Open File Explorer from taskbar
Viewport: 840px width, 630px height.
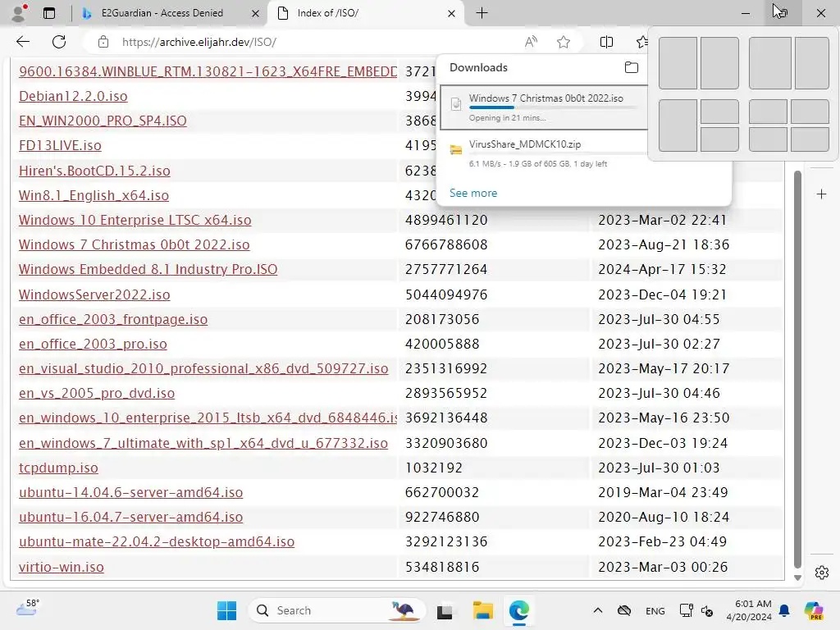482,610
